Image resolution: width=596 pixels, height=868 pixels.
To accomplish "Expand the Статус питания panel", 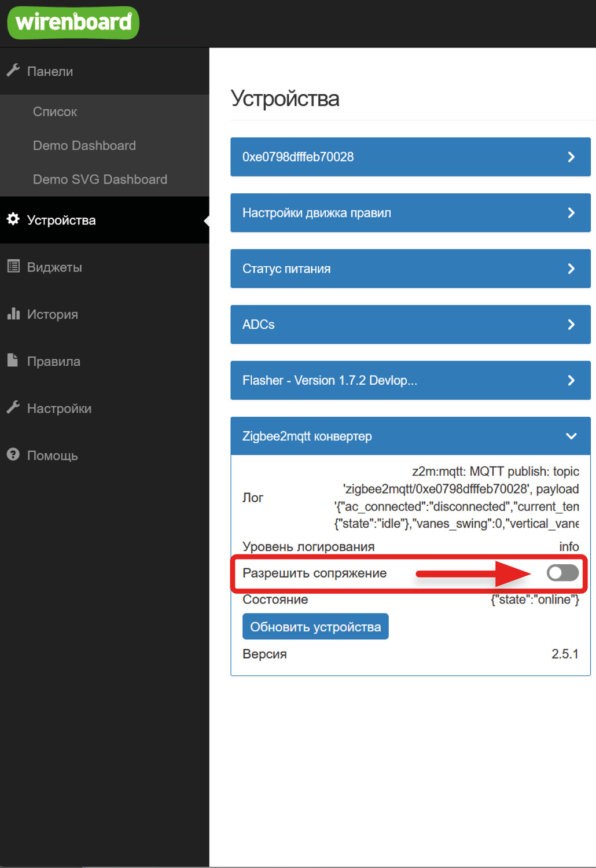I will click(410, 269).
